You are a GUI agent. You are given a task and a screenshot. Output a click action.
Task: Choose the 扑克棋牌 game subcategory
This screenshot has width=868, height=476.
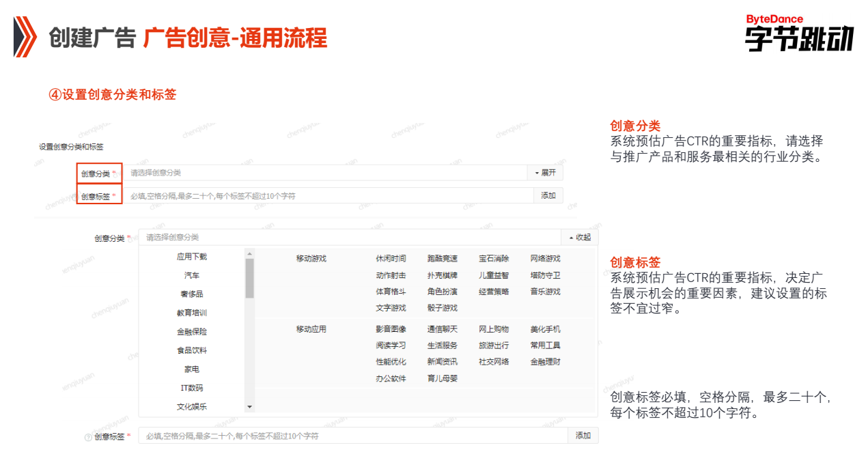(443, 275)
